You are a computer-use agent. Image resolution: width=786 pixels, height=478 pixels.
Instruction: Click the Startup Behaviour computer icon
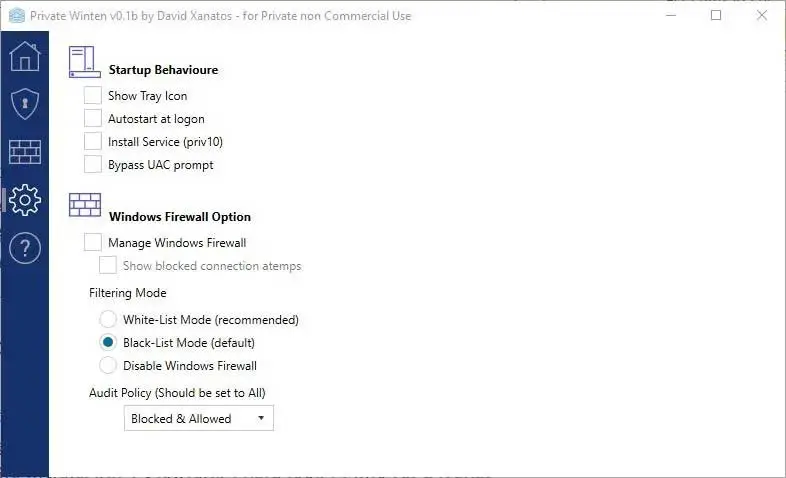click(84, 62)
